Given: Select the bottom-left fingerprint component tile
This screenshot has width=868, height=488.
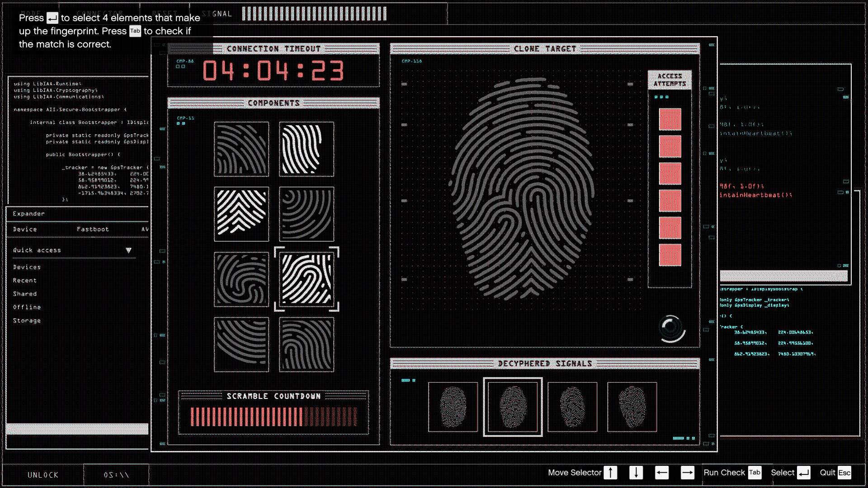Looking at the screenshot, I should click(241, 344).
